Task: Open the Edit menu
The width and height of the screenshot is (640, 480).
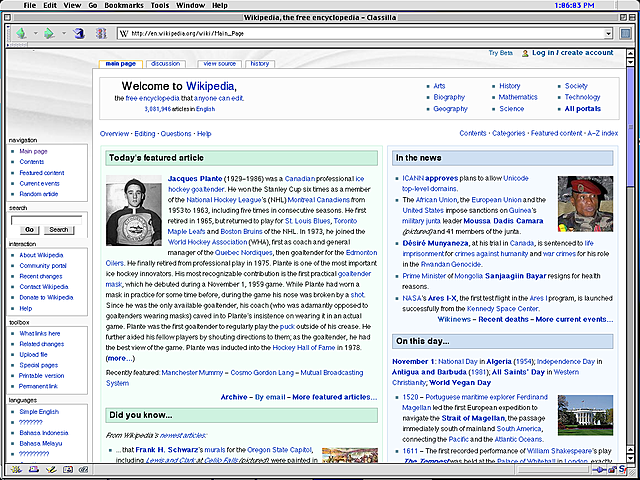Action: pos(50,5)
